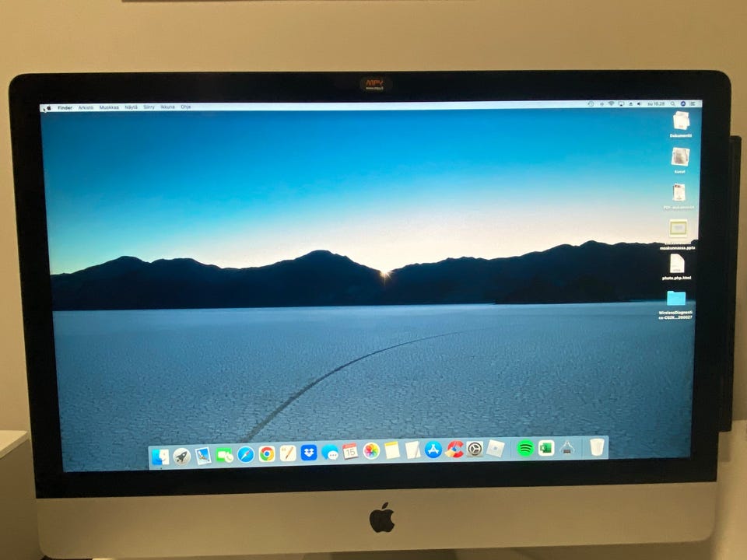Click the eject icon in menu bar
The image size is (747, 560).
[x=631, y=103]
